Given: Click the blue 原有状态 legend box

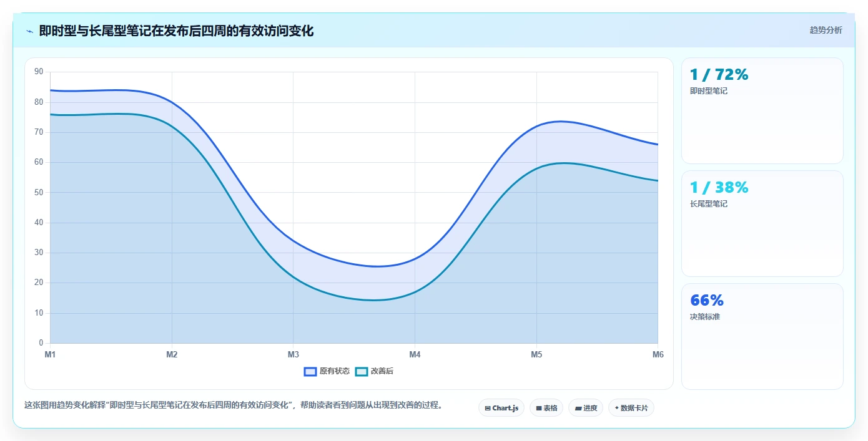Looking at the screenshot, I should tap(310, 371).
